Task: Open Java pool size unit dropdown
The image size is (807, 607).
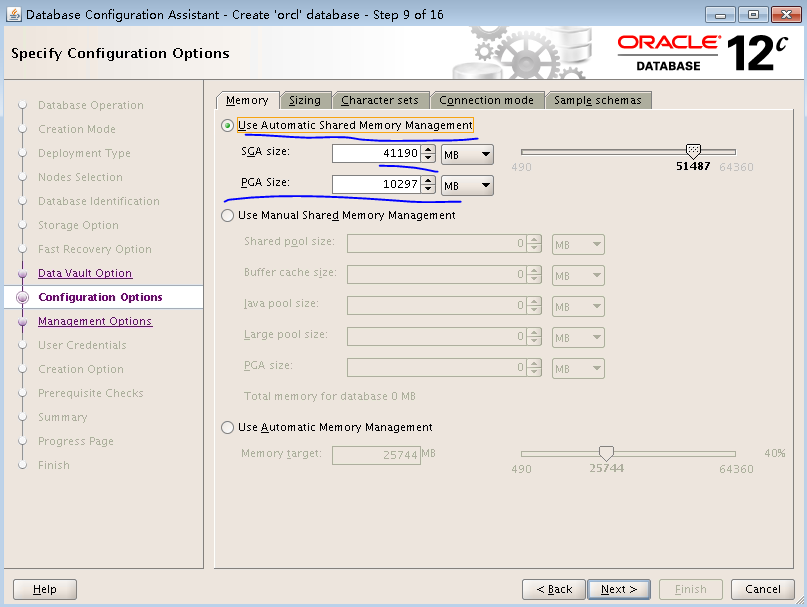Action: point(578,306)
